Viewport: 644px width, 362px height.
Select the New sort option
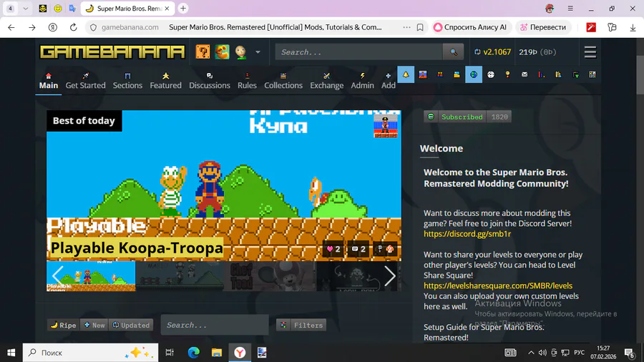94,325
